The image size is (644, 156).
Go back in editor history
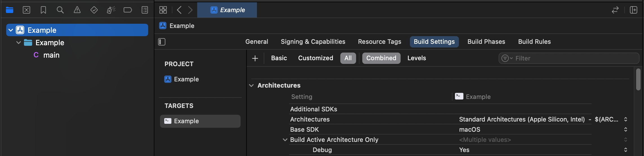tap(179, 10)
